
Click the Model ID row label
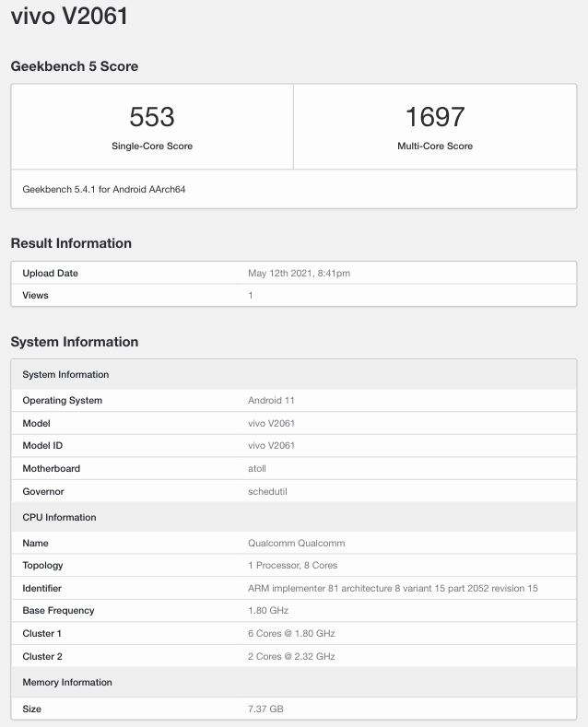tap(42, 446)
